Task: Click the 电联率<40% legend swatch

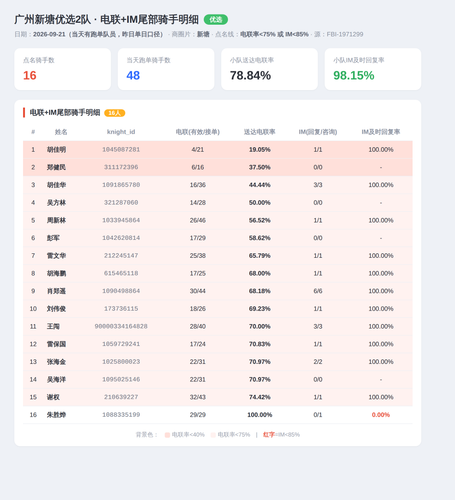Action: 167,435
